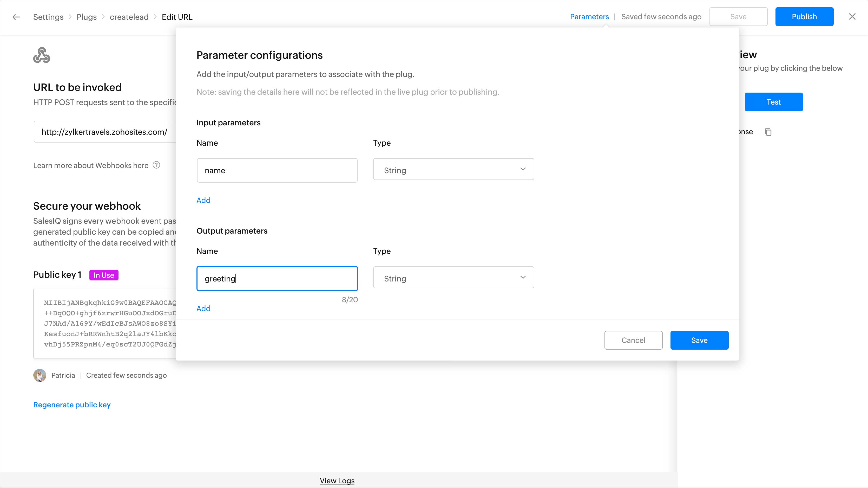Click the back arrow to return
The image size is (868, 488).
16,17
